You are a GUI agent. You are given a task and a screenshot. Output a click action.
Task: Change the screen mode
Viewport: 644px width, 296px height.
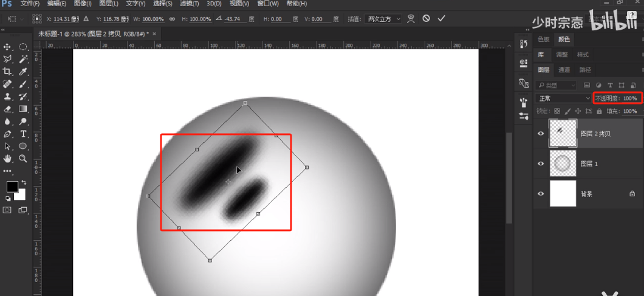click(x=23, y=210)
